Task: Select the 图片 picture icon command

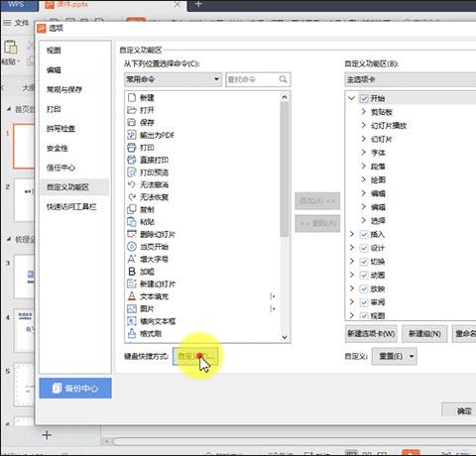Action: [132, 308]
